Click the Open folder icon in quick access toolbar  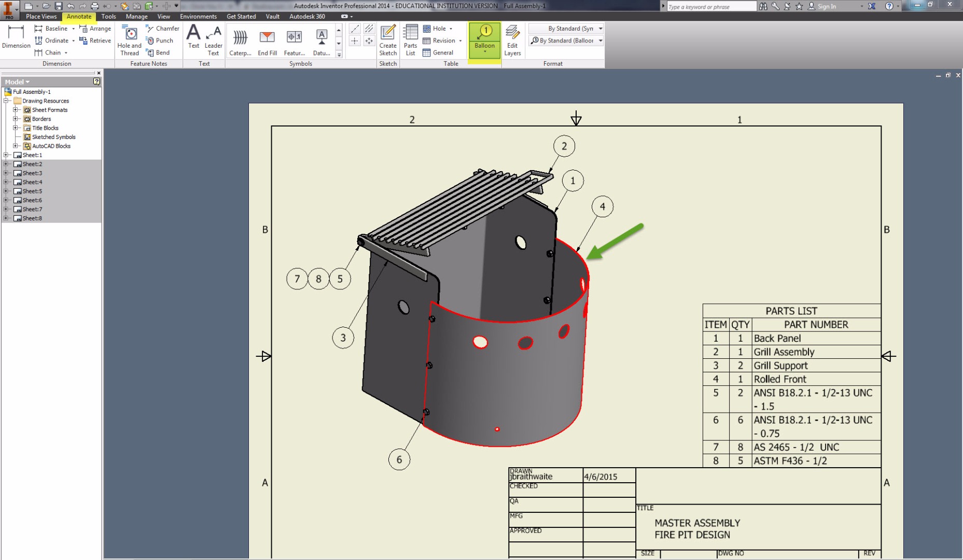[46, 6]
